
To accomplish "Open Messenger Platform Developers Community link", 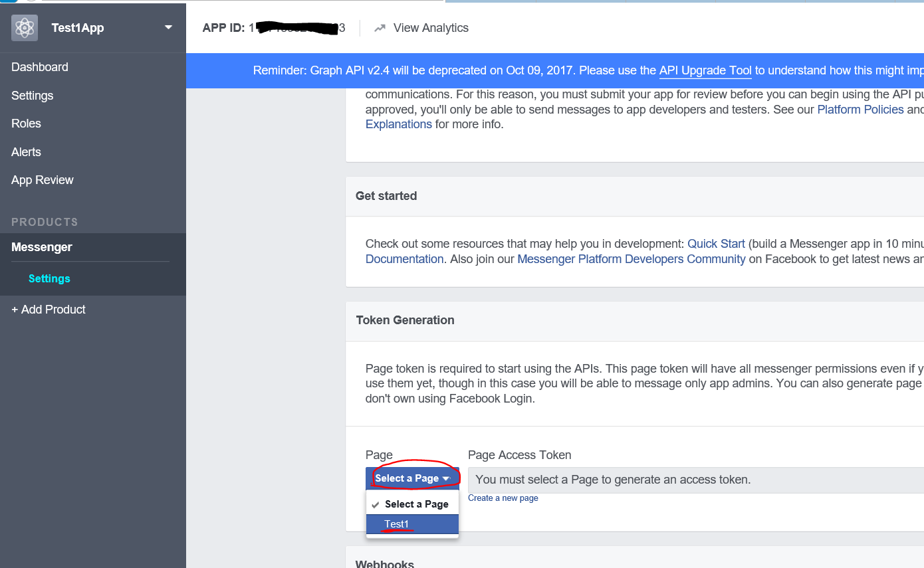I will 631,259.
